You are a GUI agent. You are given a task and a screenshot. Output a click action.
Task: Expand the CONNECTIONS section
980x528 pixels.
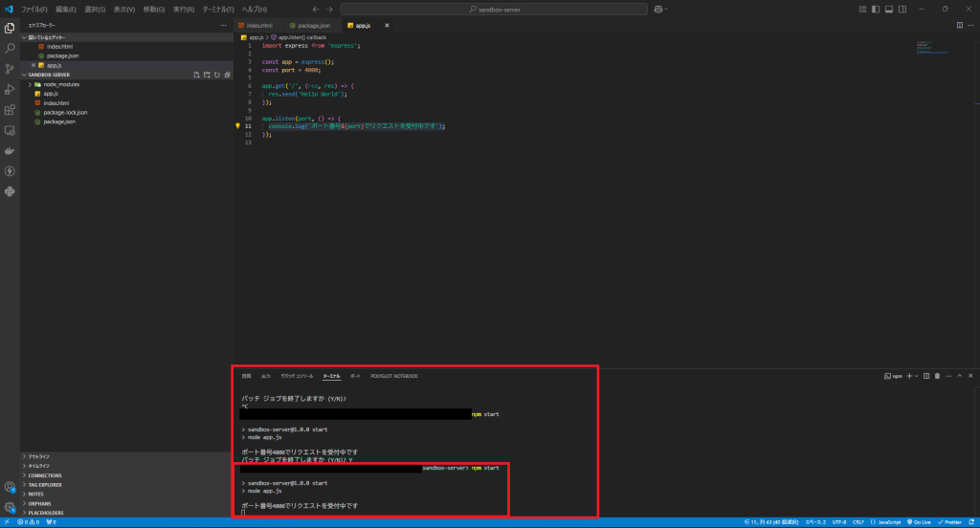tap(45, 475)
